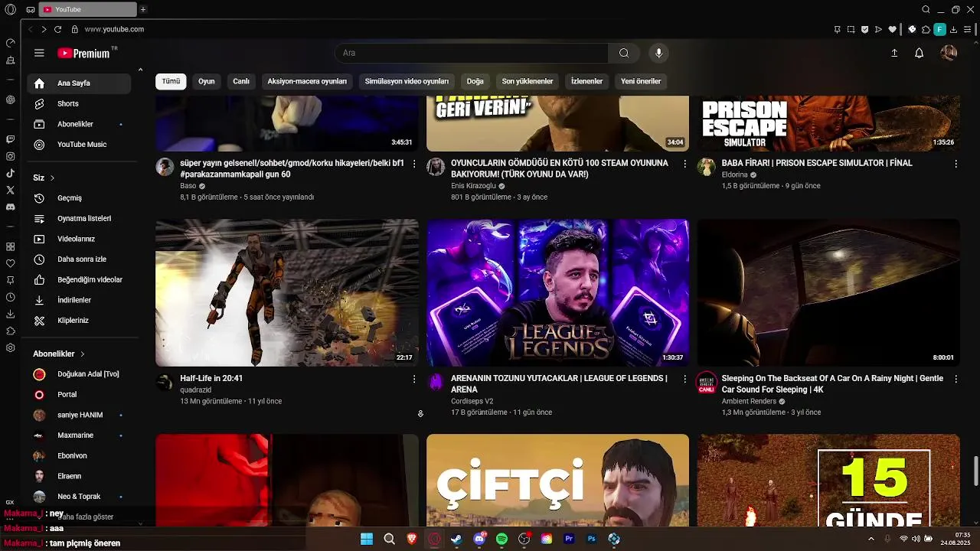
Task: Select the Canlı filter chip
Action: coord(241,81)
